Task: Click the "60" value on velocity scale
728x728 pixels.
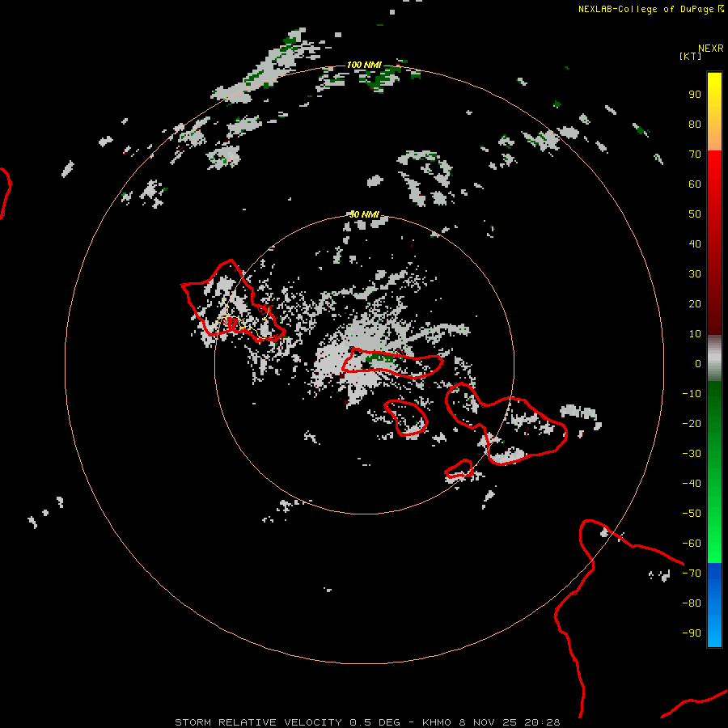Action: click(695, 184)
